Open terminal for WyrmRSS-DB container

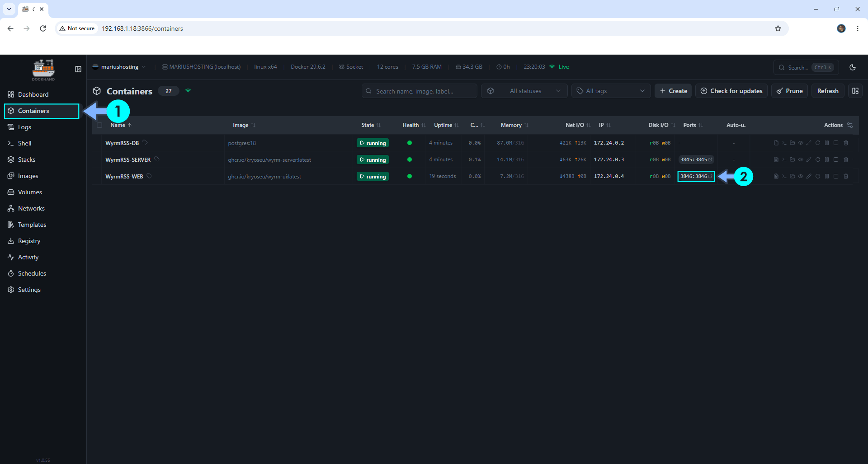coord(784,143)
